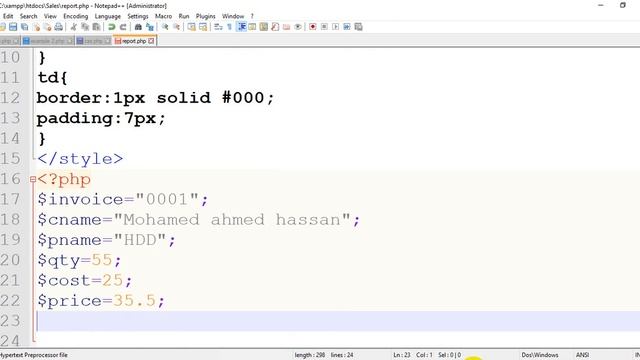
Task: Paste clipboard using the Paste toolbar icon
Action: (96, 27)
